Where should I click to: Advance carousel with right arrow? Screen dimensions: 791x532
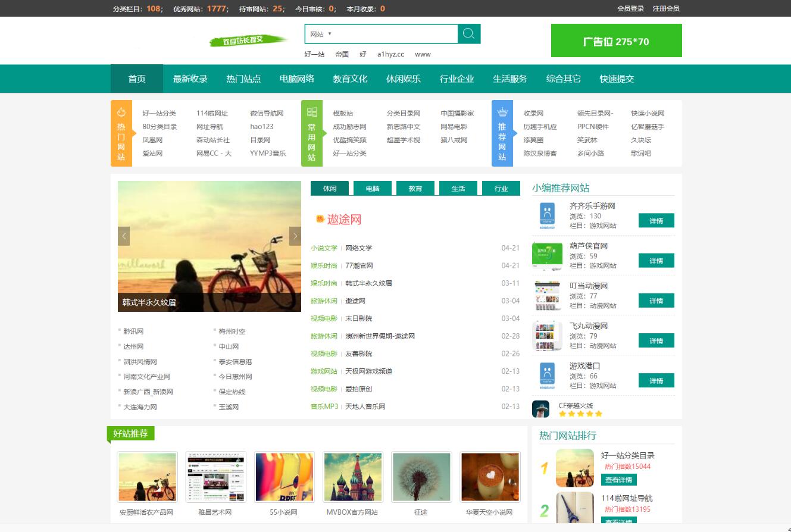click(295, 236)
